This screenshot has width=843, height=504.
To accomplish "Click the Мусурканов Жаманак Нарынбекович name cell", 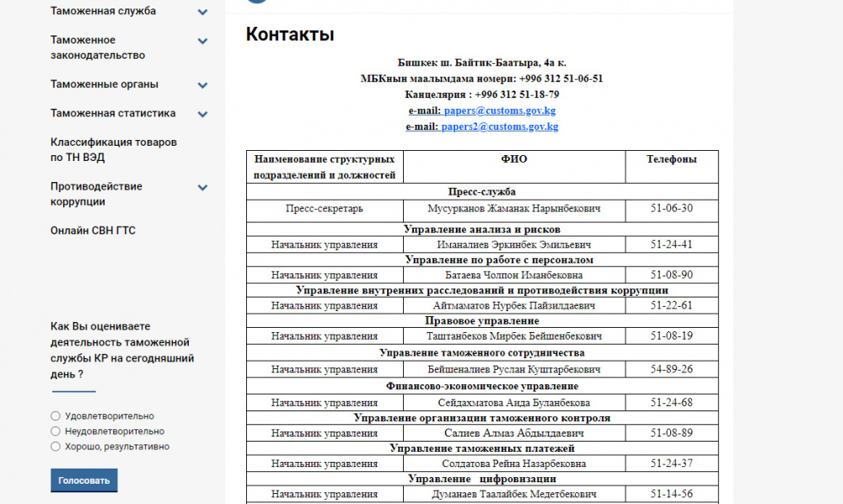I will coord(513,208).
